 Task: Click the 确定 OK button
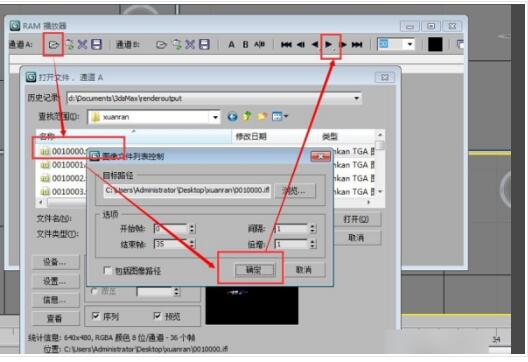(254, 270)
